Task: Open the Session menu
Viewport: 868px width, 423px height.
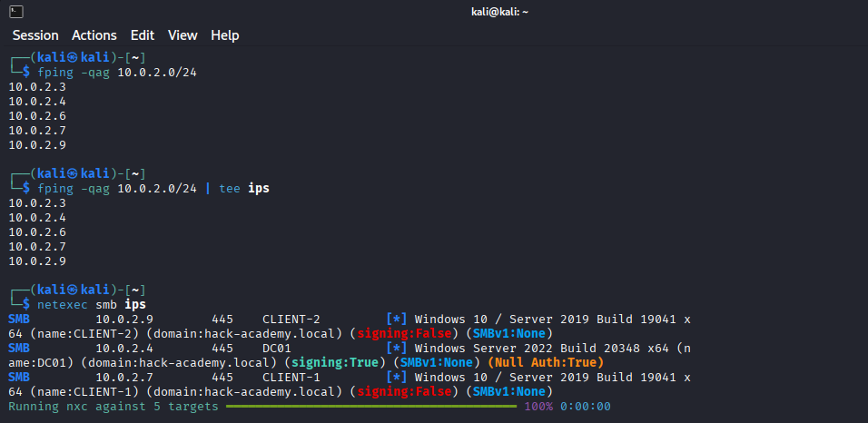Action: click(35, 35)
